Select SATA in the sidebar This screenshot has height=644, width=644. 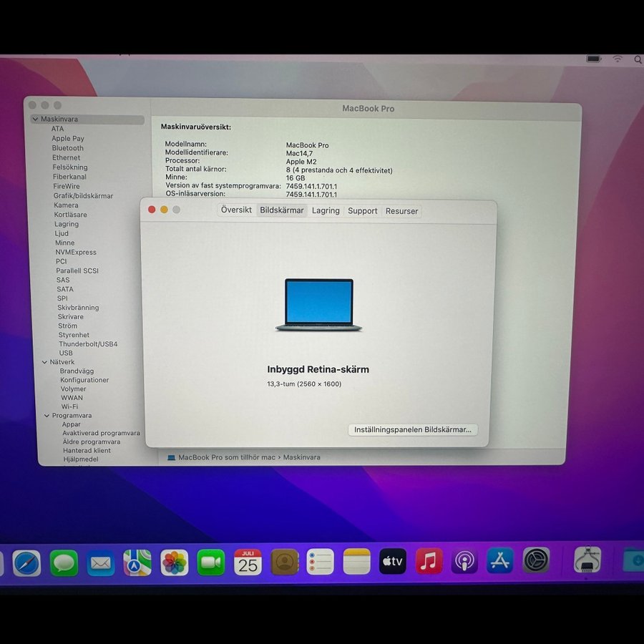65,289
